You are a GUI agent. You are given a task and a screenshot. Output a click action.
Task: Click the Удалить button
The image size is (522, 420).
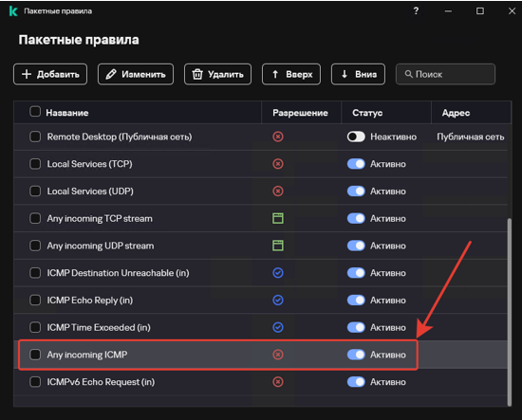point(217,74)
